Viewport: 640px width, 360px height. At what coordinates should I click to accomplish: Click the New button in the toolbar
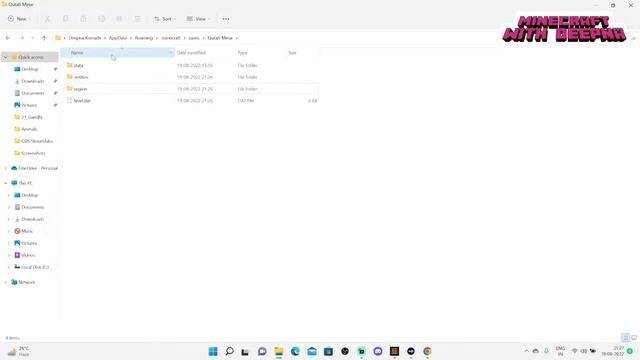[x=19, y=19]
